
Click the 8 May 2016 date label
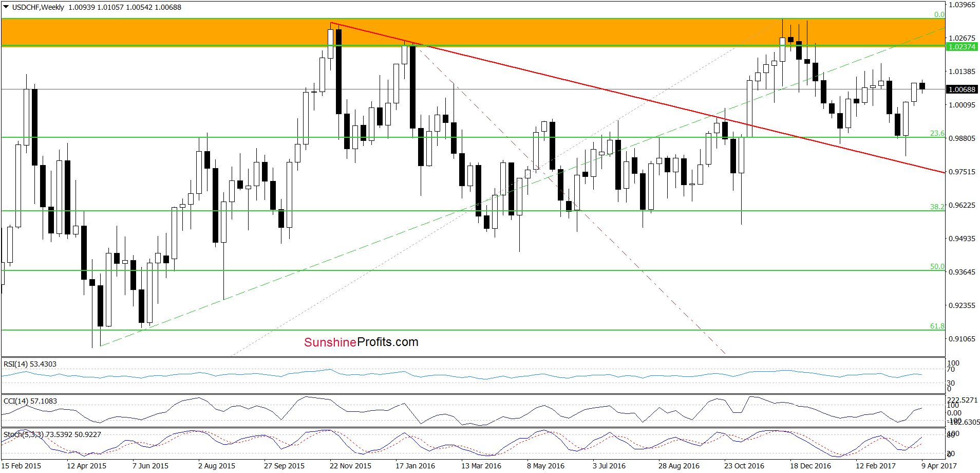click(545, 466)
